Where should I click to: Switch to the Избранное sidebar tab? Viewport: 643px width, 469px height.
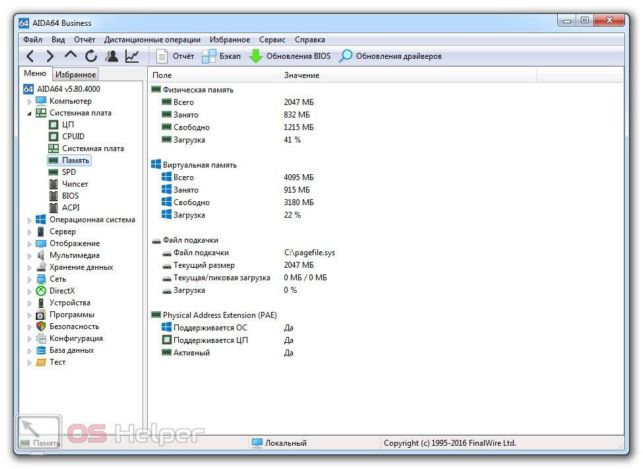tap(75, 74)
